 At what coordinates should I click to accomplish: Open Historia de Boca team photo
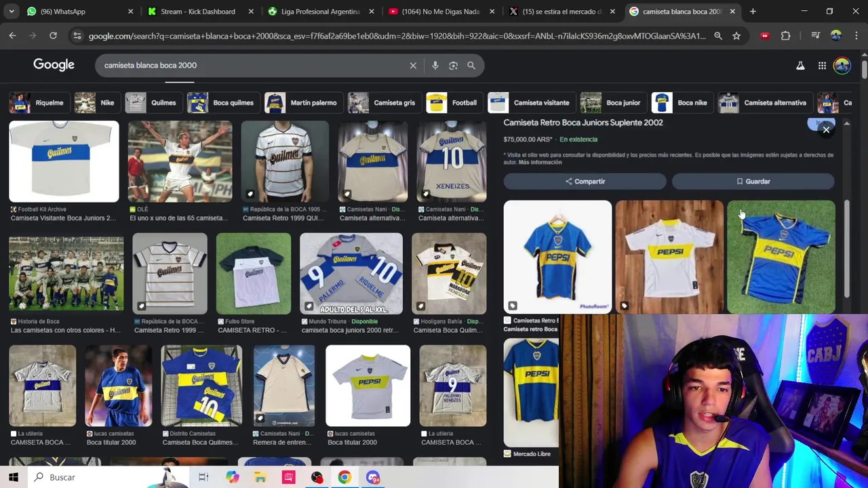coord(66,274)
